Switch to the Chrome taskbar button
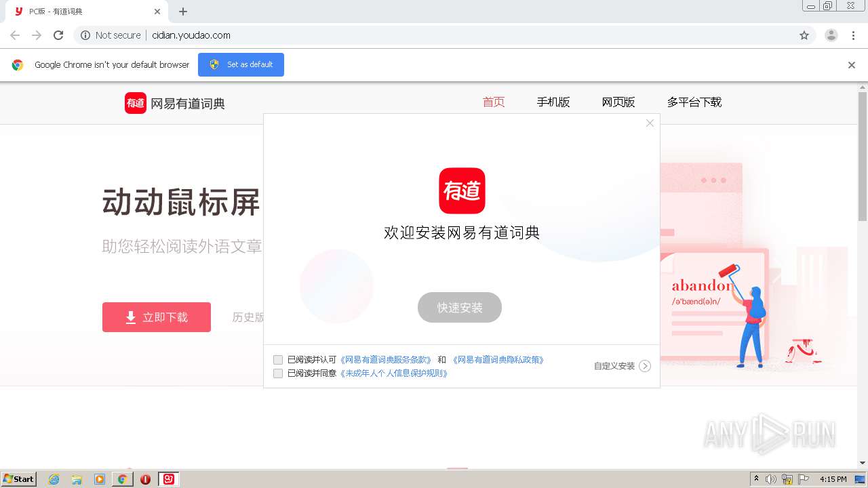Image resolution: width=868 pixels, height=488 pixels. point(122,479)
